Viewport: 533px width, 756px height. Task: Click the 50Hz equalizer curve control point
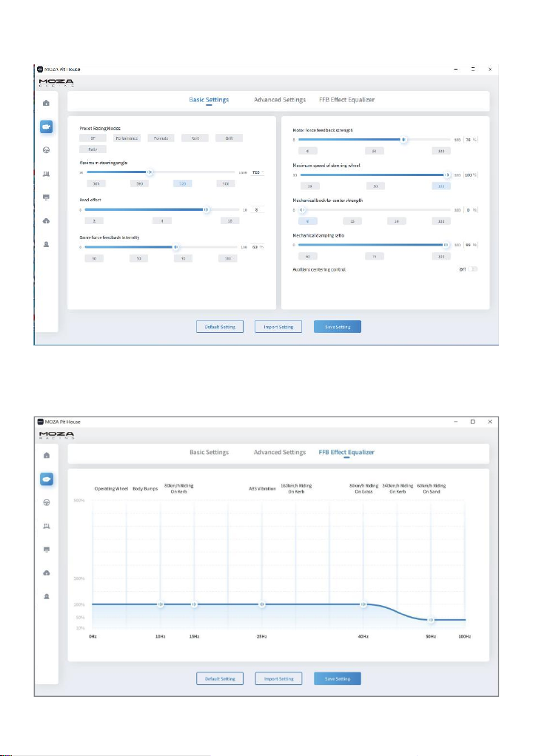click(x=432, y=620)
